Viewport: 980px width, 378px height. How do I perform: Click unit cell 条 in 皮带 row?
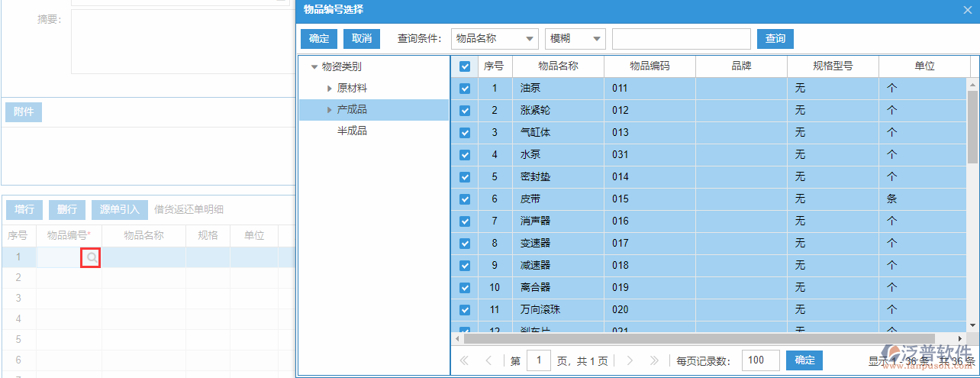[923, 199]
